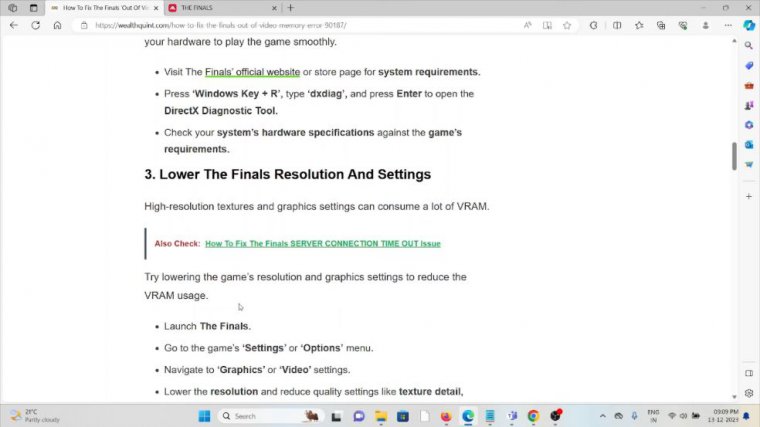760x427 pixels.
Task: Open the Favorites list icon
Action: [x=641, y=25]
